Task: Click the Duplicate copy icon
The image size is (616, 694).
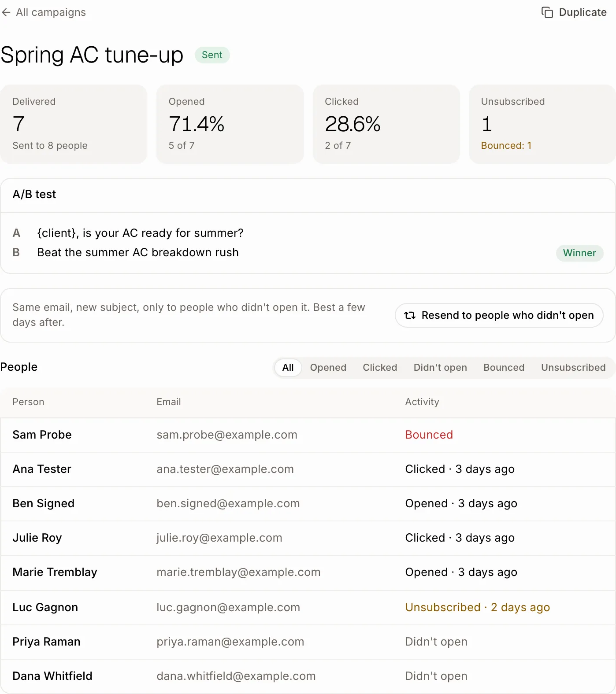Action: click(547, 12)
